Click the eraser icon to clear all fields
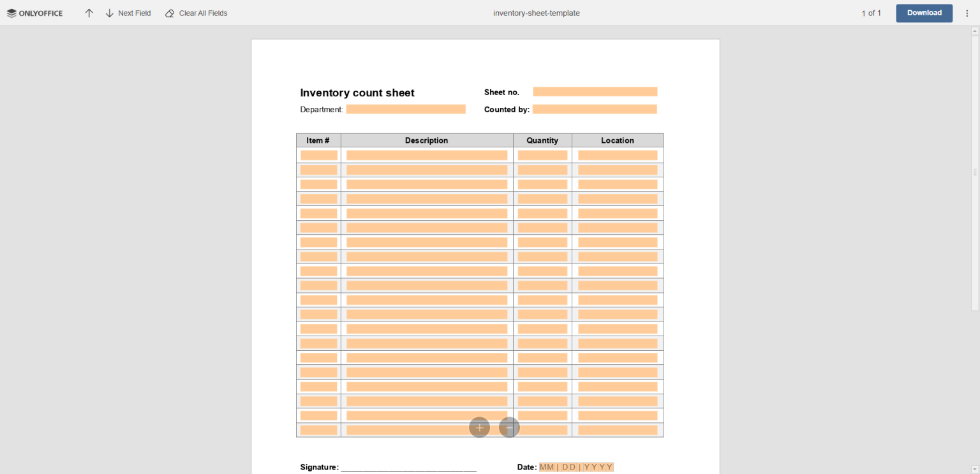This screenshot has width=980, height=474. pyautogui.click(x=169, y=13)
